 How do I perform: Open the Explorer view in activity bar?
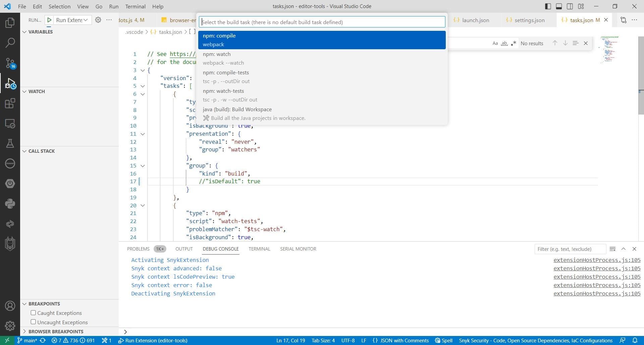click(10, 23)
